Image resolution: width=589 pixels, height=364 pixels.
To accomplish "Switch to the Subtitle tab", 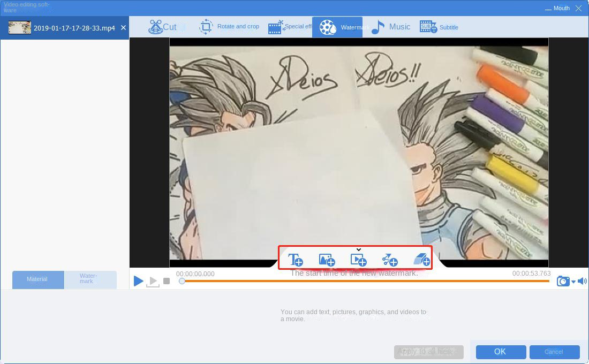I will (439, 27).
